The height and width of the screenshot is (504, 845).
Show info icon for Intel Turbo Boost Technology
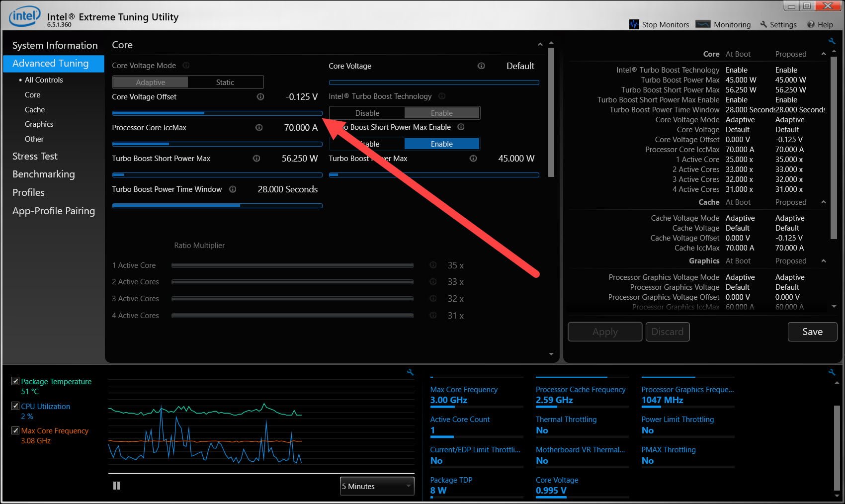[x=442, y=96]
